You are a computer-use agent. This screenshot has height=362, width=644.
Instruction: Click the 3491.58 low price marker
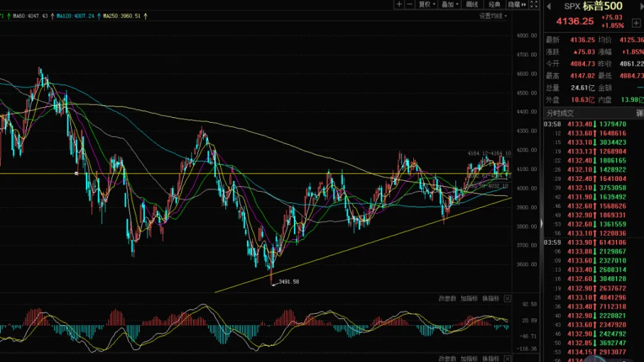288,282
